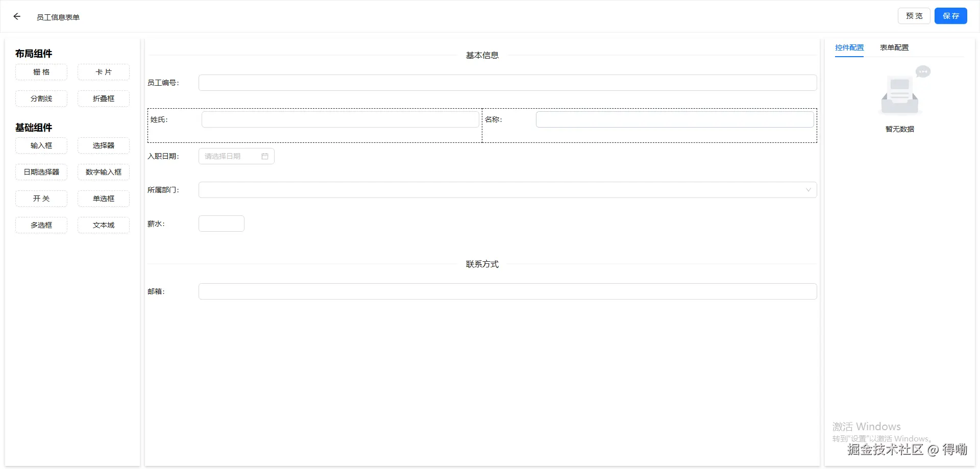Switch to the 表单配置 tab
This screenshot has height=469, width=980.
(894, 47)
